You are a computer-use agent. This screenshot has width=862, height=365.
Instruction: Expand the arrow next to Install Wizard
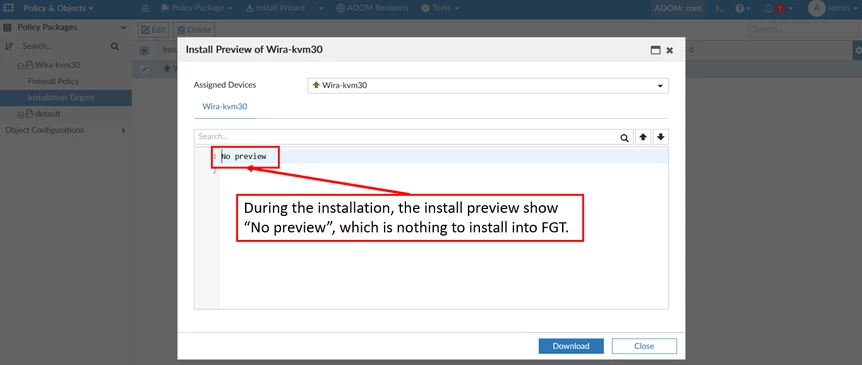322,8
